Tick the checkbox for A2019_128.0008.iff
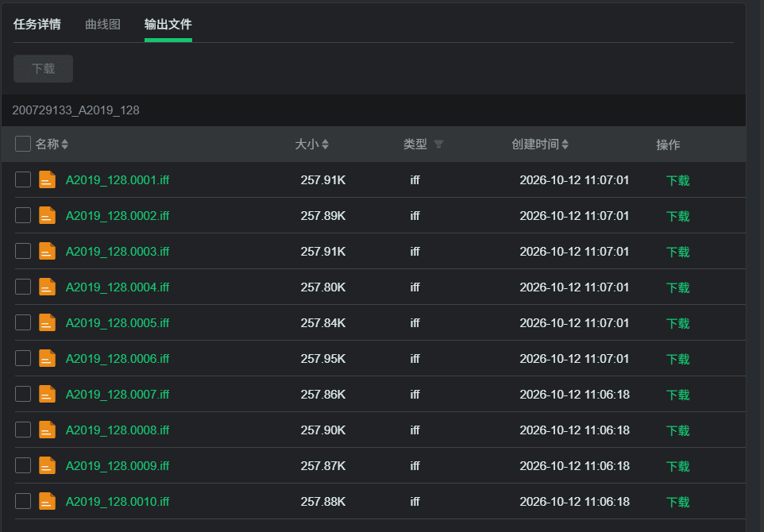The height and width of the screenshot is (532, 764). 23,430
